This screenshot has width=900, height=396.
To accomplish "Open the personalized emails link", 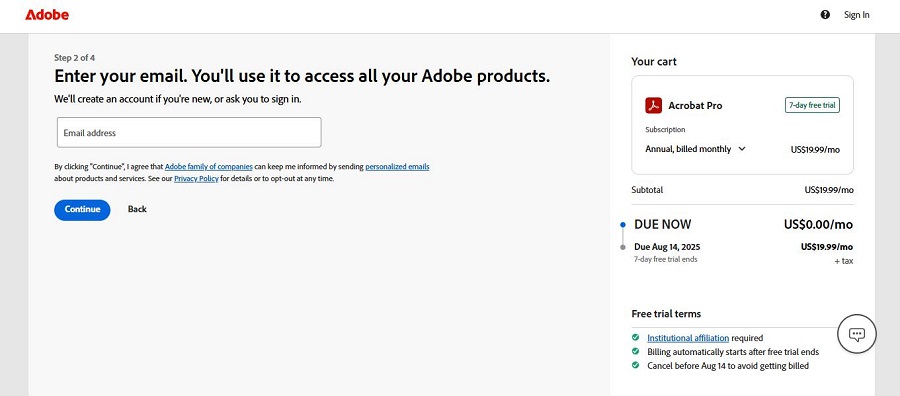I will [x=397, y=167].
